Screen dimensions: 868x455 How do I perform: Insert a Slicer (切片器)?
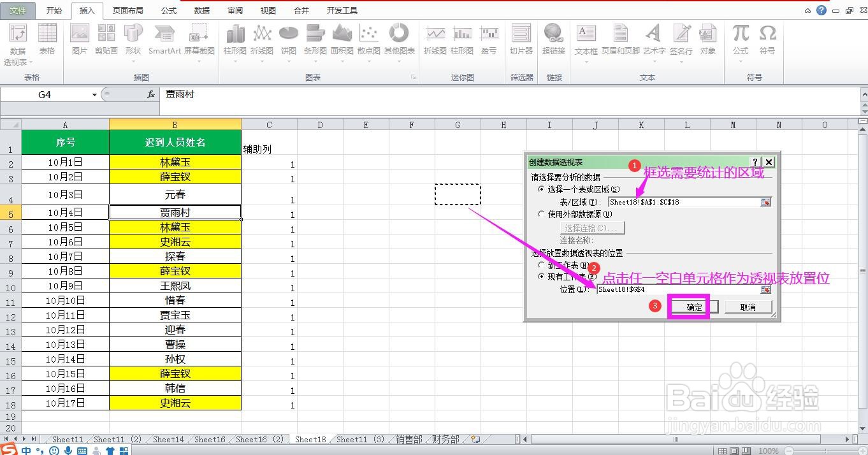521,40
